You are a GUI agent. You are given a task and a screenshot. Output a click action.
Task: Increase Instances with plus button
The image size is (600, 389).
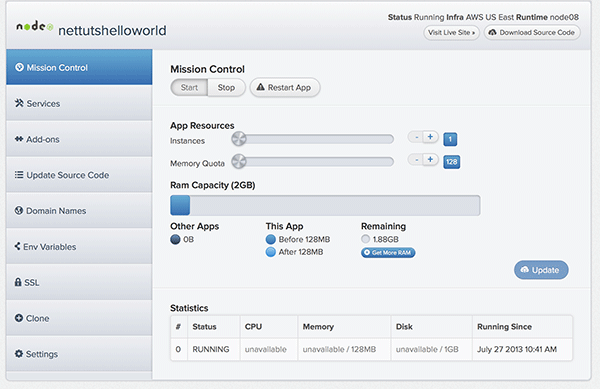click(430, 137)
